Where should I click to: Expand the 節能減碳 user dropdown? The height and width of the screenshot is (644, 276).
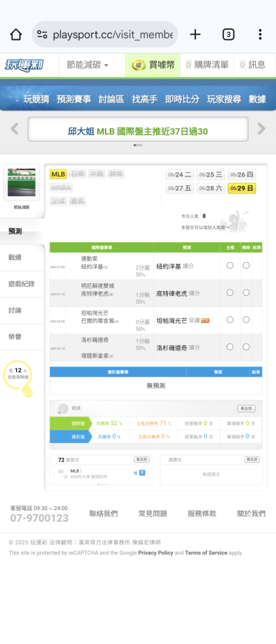click(x=88, y=65)
